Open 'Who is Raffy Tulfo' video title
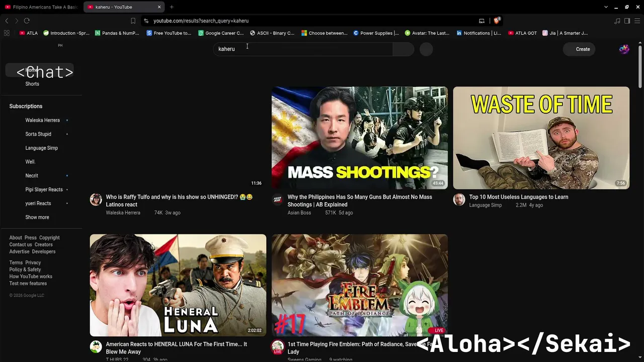 click(179, 201)
